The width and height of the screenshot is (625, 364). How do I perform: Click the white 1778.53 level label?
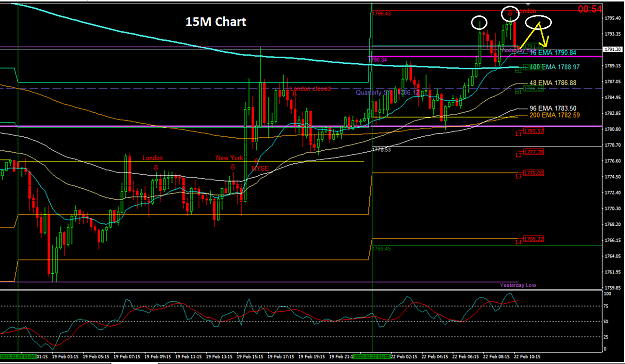tap(382, 150)
